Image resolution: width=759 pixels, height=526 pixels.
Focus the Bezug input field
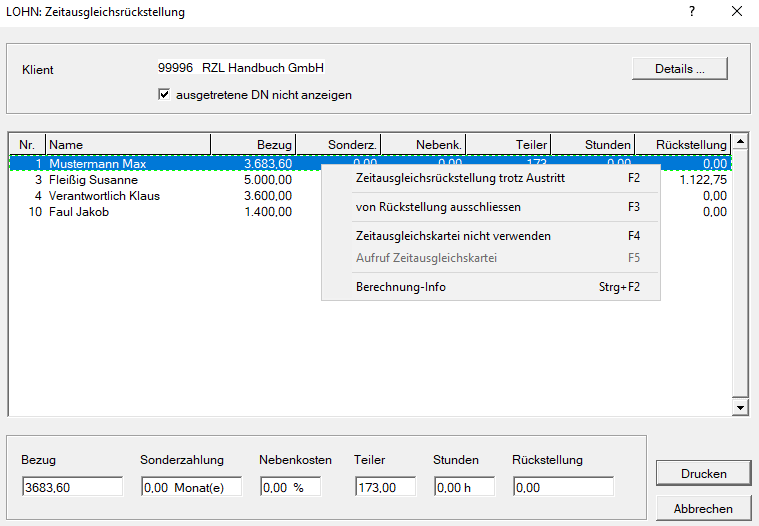point(71,487)
